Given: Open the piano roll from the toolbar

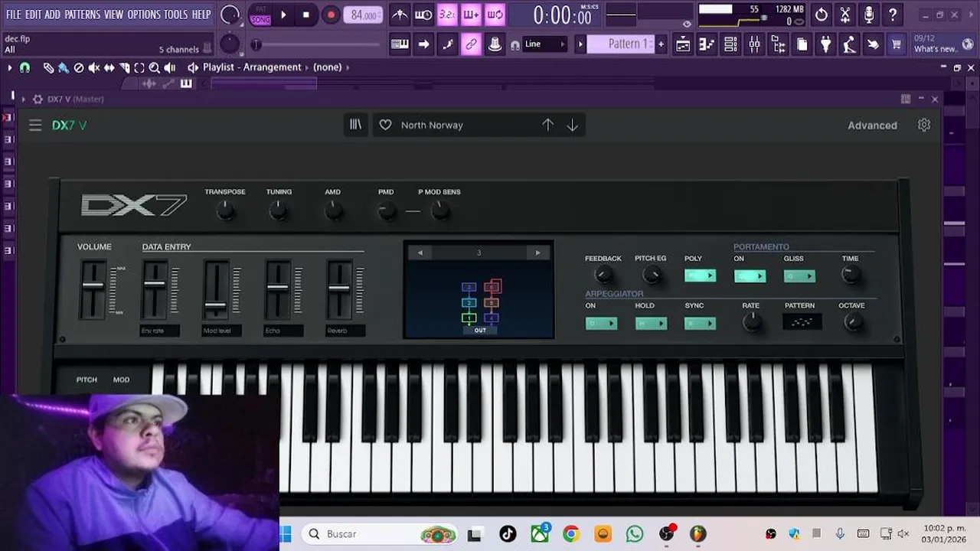Looking at the screenshot, I should [x=707, y=44].
